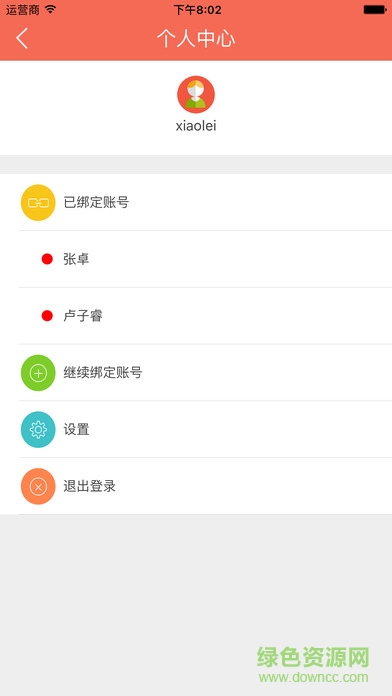Tap the yellow linked-accounts chain icon

point(38,203)
